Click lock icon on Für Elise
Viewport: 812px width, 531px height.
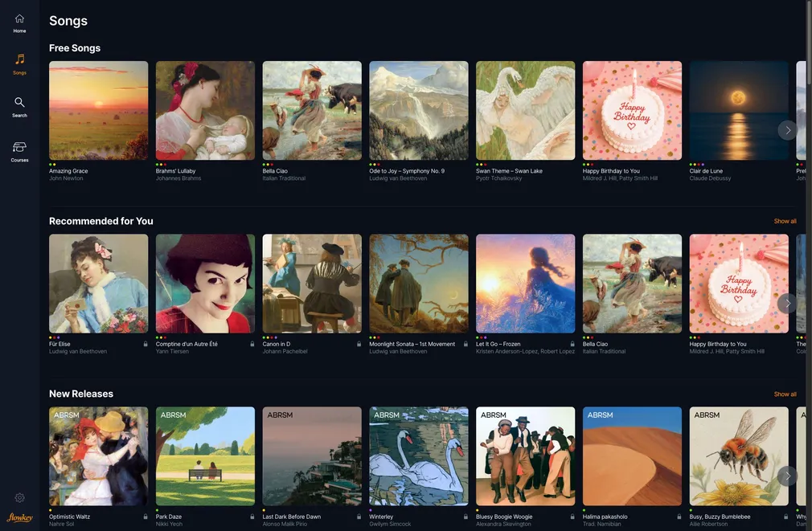(146, 344)
